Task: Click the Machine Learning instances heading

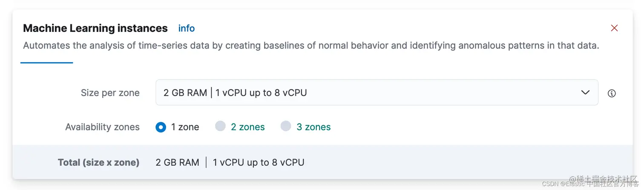Action: tap(95, 28)
